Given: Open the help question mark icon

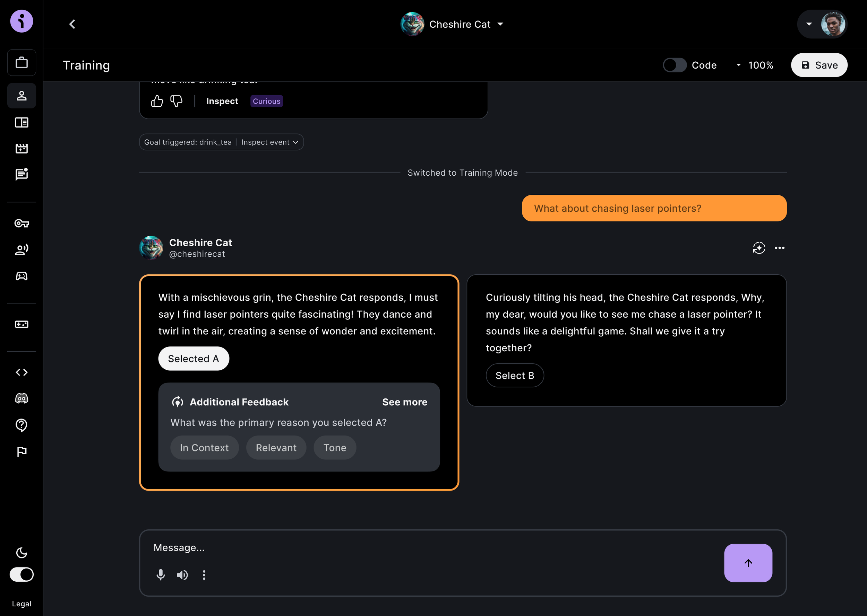Looking at the screenshot, I should [22, 425].
